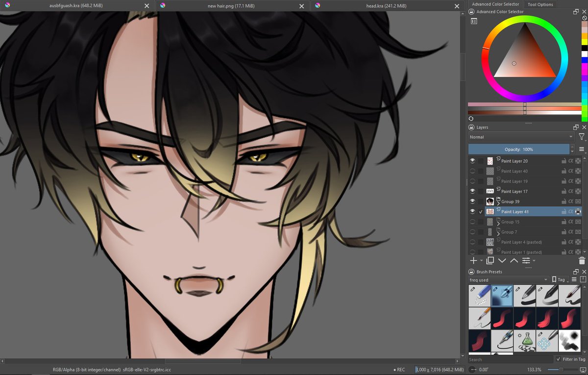This screenshot has height=375, width=588.
Task: Select the blue move-arrows deform brush preset
Action: [x=547, y=340]
